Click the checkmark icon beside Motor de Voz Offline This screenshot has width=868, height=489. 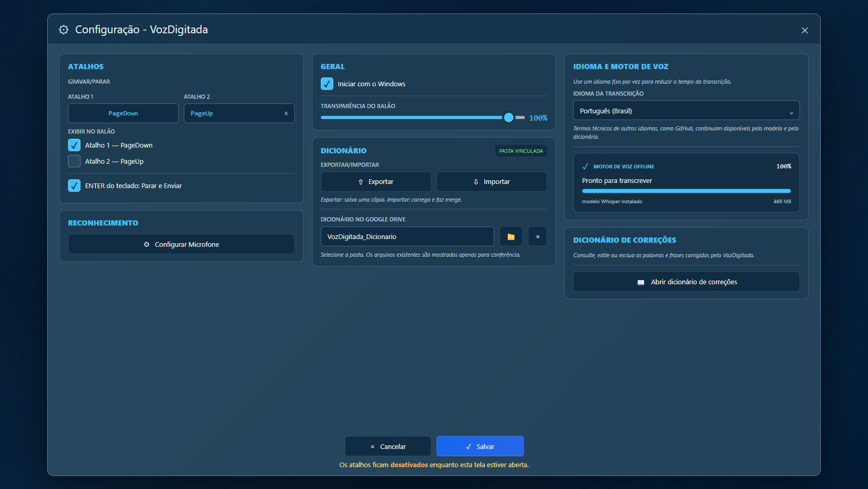[585, 166]
